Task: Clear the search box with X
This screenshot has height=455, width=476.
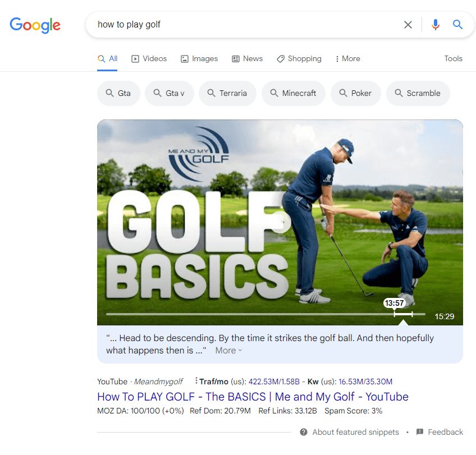Action: pos(408,25)
